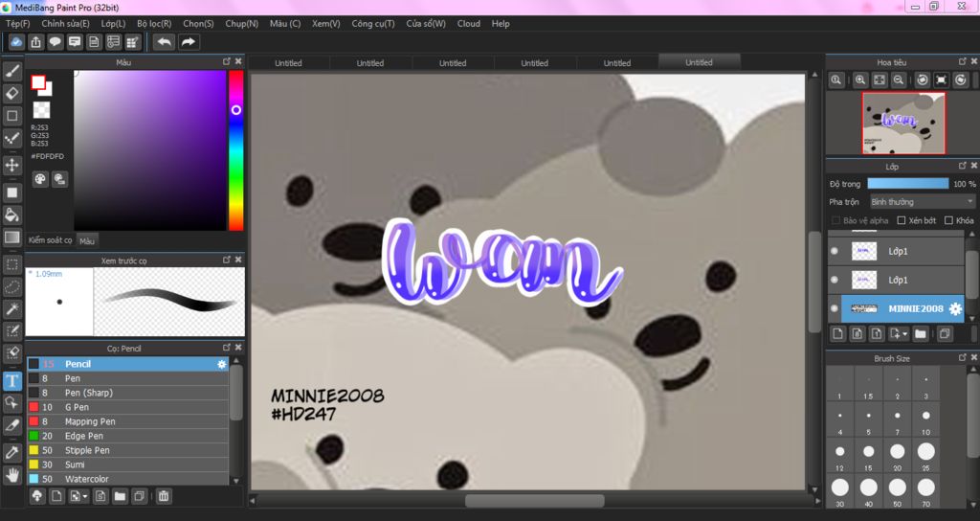
Task: Zoom in using the navigator magnifier plus
Action: (x=860, y=80)
